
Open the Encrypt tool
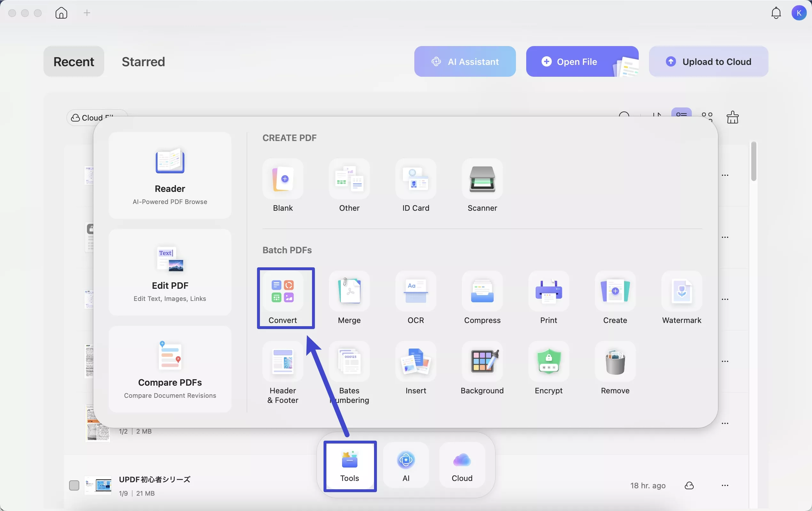pyautogui.click(x=548, y=368)
